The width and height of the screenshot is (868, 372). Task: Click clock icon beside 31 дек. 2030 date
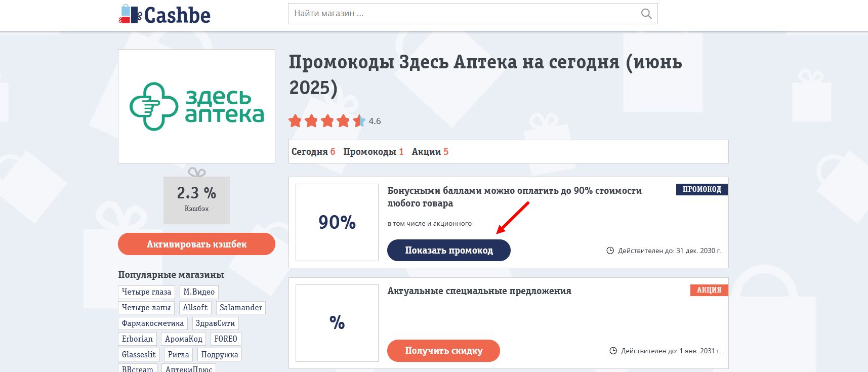pos(610,251)
